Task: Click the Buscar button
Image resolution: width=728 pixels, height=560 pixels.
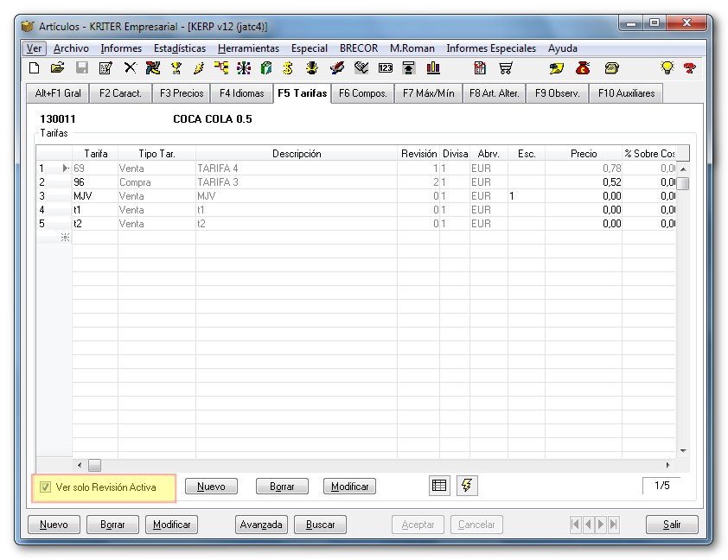Action: 321,525
